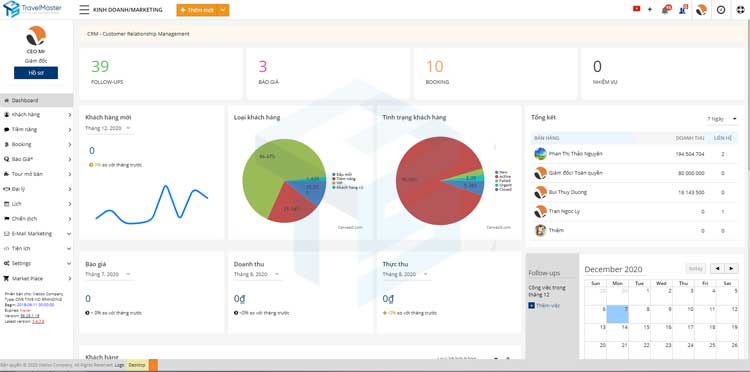Click the Hồ sơ profile button
This screenshot has height=372, width=750.
tap(36, 73)
